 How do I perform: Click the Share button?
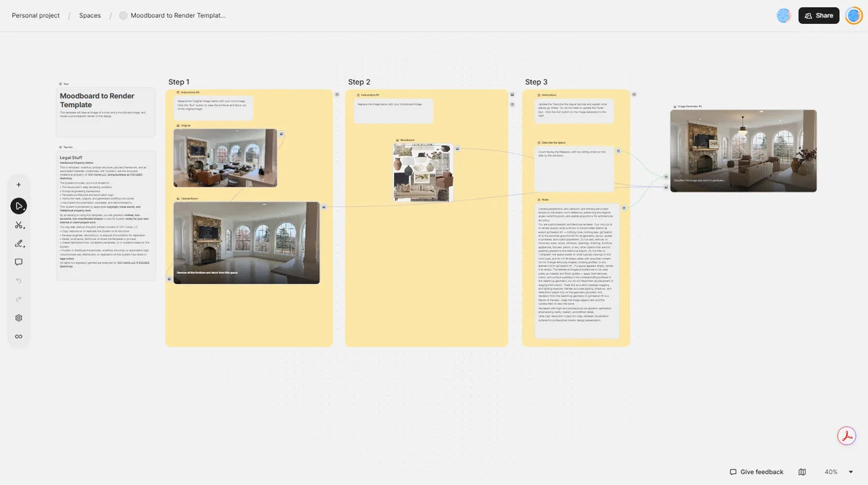pyautogui.click(x=818, y=14)
